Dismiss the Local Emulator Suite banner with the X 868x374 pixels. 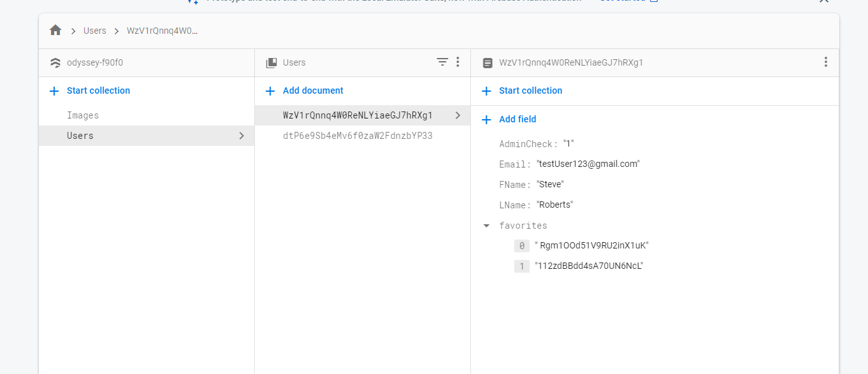coord(823,2)
